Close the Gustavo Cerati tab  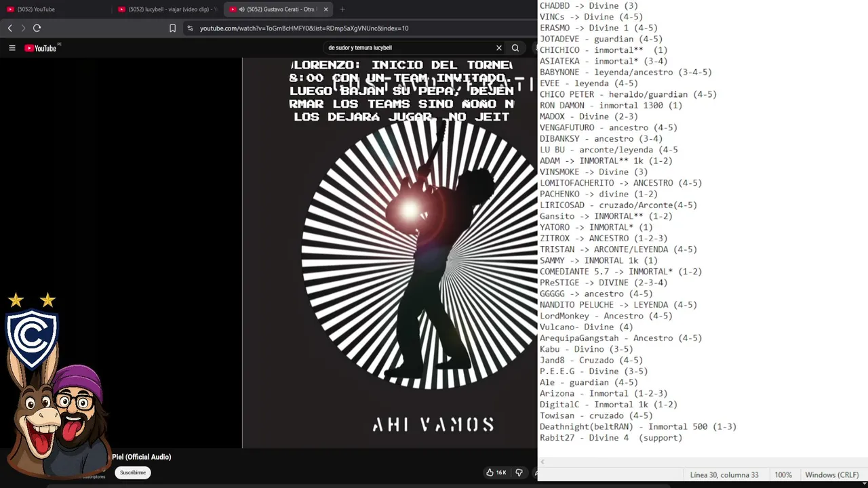click(x=325, y=9)
